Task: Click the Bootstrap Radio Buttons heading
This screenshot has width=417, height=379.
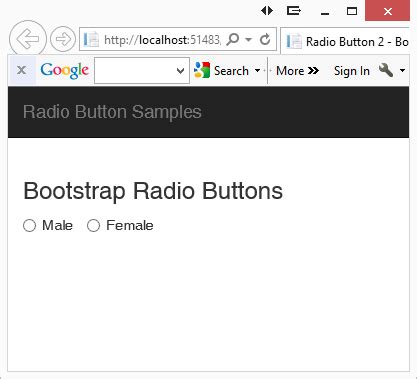Action: click(x=153, y=191)
